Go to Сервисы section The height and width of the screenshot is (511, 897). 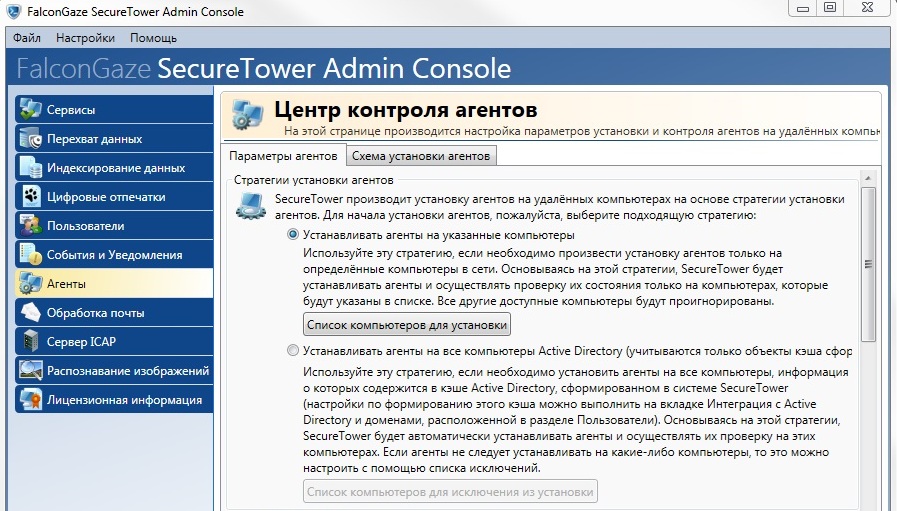pyautogui.click(x=114, y=109)
